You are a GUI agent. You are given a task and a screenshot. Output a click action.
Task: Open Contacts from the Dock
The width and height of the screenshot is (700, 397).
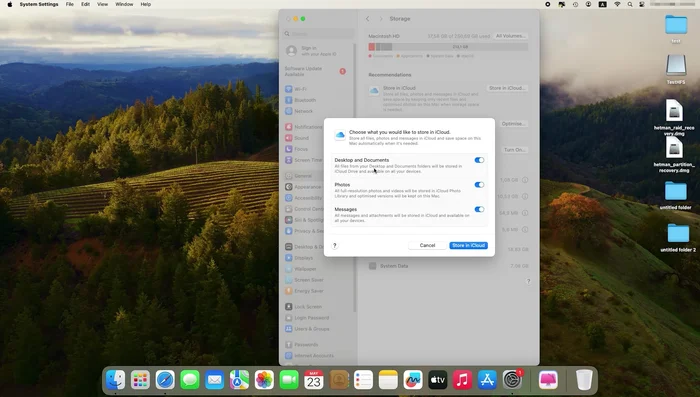click(x=339, y=380)
